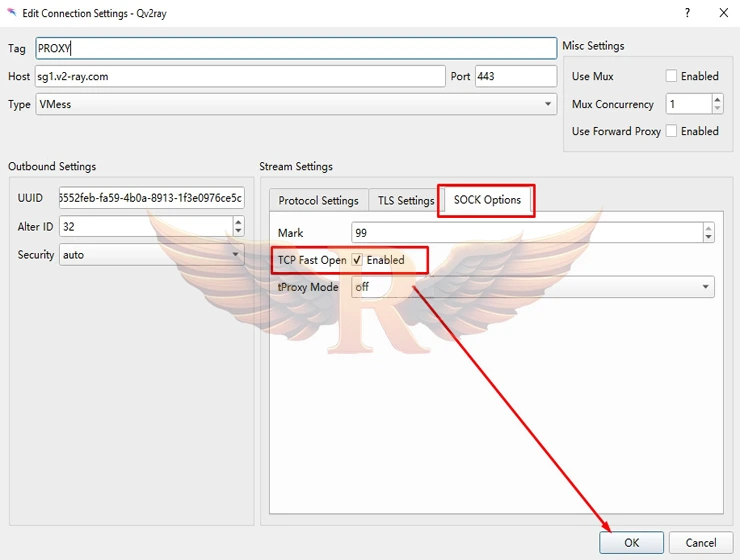Expand the Security auto dropdown
The width and height of the screenshot is (740, 560).
[x=151, y=255]
